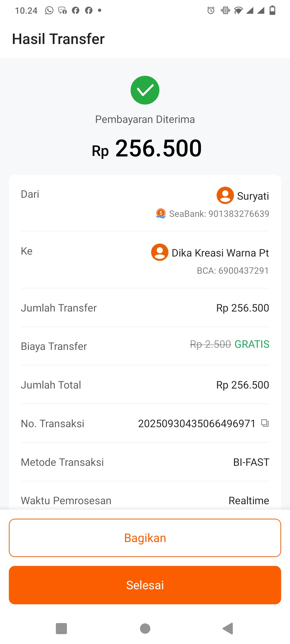
Task: Tap the green GRATIS fee label
Action: point(252,344)
